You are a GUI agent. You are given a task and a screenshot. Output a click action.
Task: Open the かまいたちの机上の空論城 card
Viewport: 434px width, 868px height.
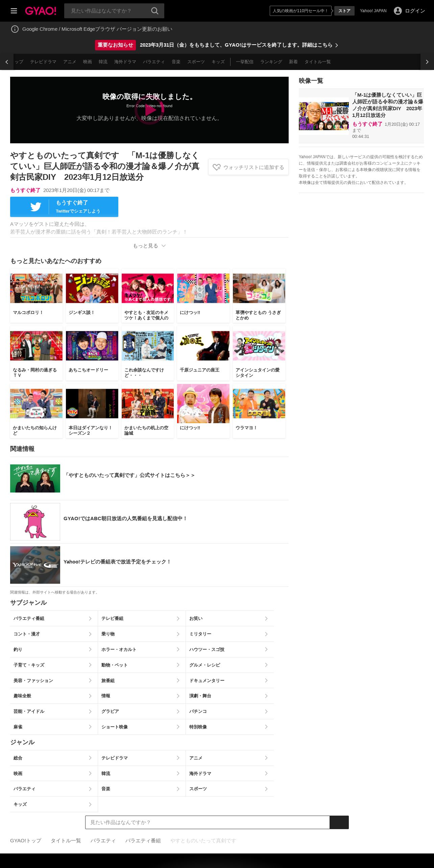[148, 411]
